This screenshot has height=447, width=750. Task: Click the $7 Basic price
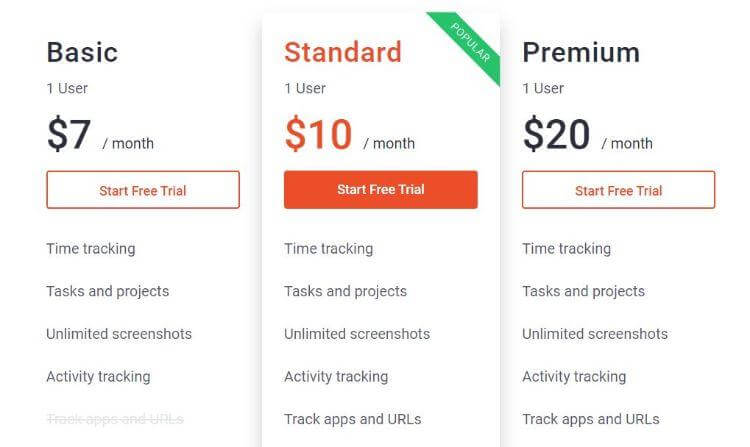69,134
